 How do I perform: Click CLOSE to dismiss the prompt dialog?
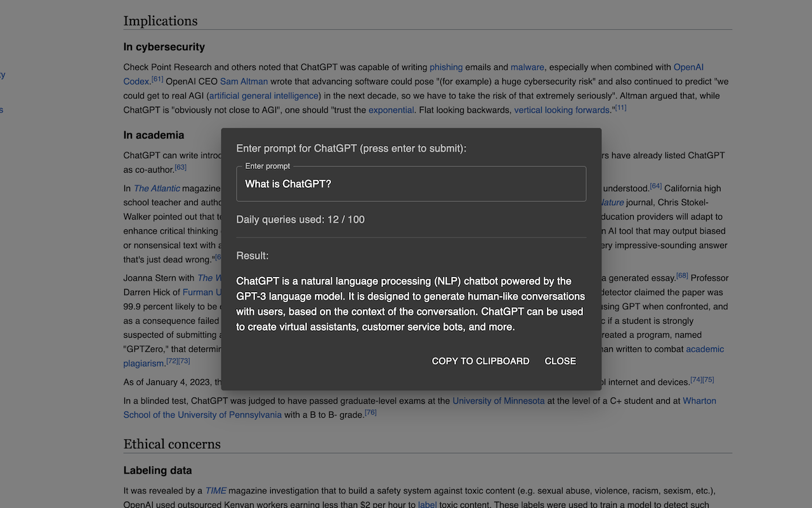(x=560, y=361)
